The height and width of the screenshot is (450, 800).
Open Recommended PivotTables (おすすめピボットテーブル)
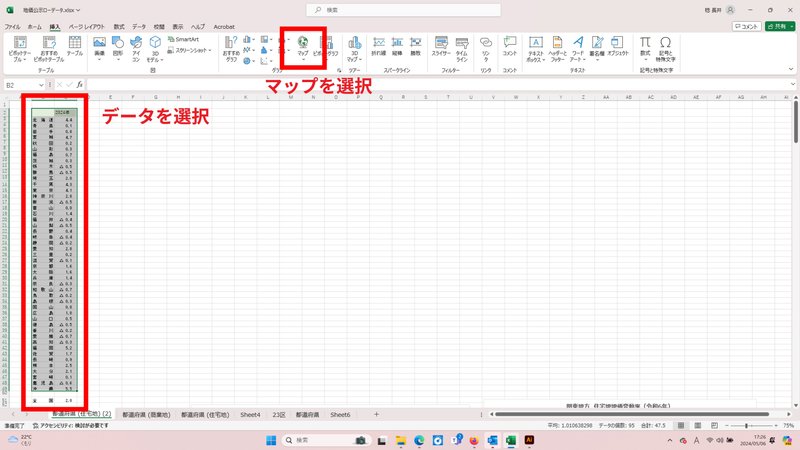coord(49,49)
